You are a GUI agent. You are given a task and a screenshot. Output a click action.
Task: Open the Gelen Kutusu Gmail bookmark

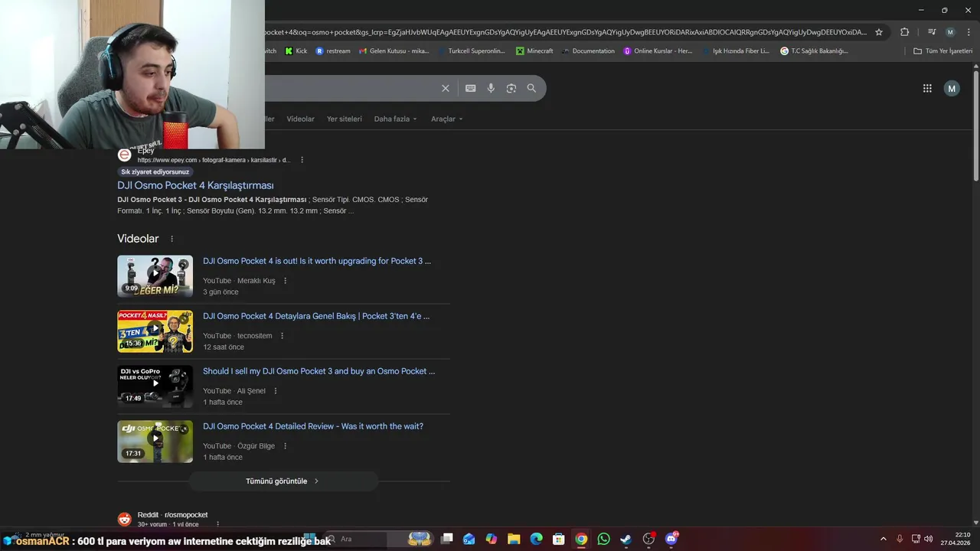[394, 51]
